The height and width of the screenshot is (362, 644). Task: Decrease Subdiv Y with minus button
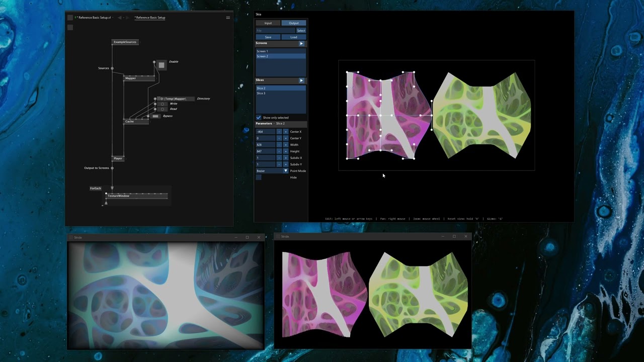[x=279, y=164]
